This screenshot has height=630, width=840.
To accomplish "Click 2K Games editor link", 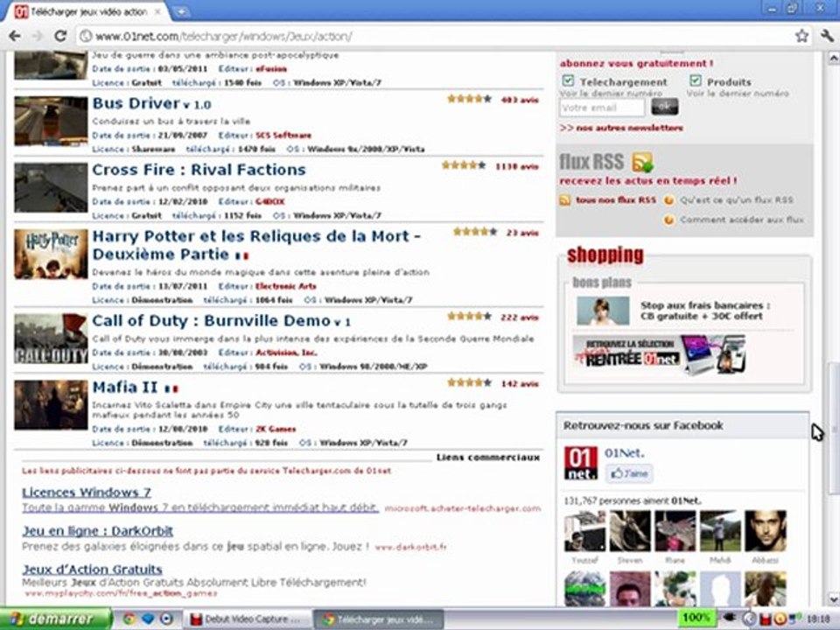I will tap(276, 429).
